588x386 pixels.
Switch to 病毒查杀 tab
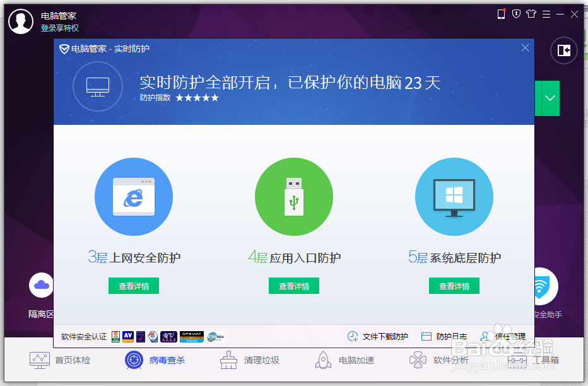pos(155,360)
